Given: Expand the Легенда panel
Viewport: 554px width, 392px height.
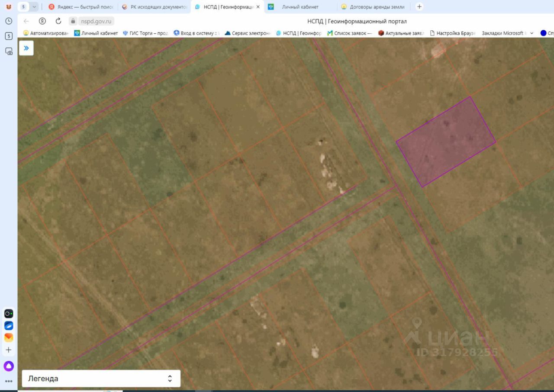Looking at the screenshot, I should click(x=101, y=379).
